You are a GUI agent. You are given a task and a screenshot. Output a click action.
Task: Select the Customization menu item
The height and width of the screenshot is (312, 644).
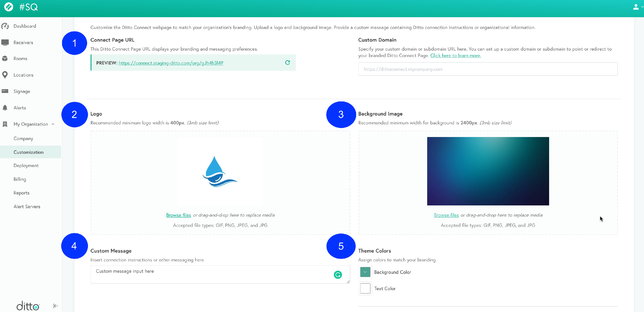[x=30, y=152]
